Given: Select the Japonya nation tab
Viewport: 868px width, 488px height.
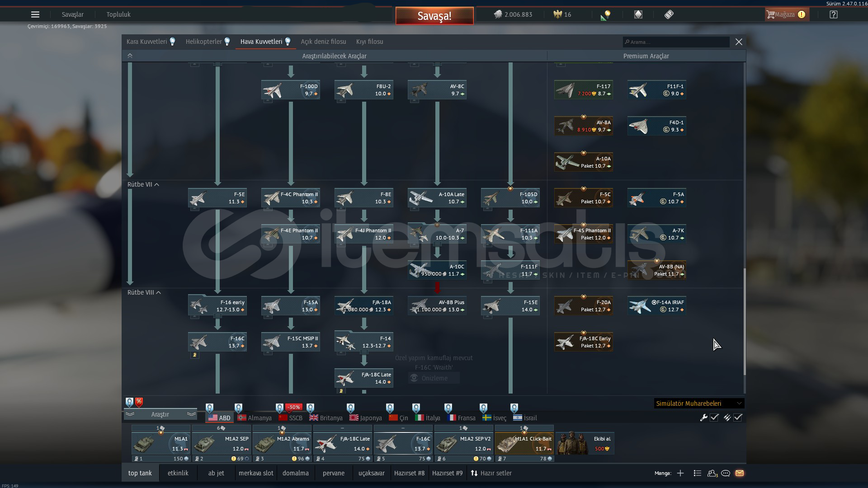Looking at the screenshot, I should pos(366,418).
